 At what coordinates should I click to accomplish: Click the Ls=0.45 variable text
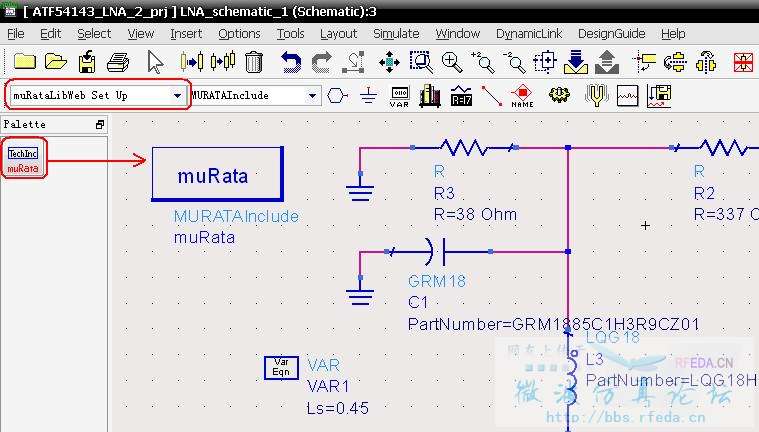click(x=337, y=408)
